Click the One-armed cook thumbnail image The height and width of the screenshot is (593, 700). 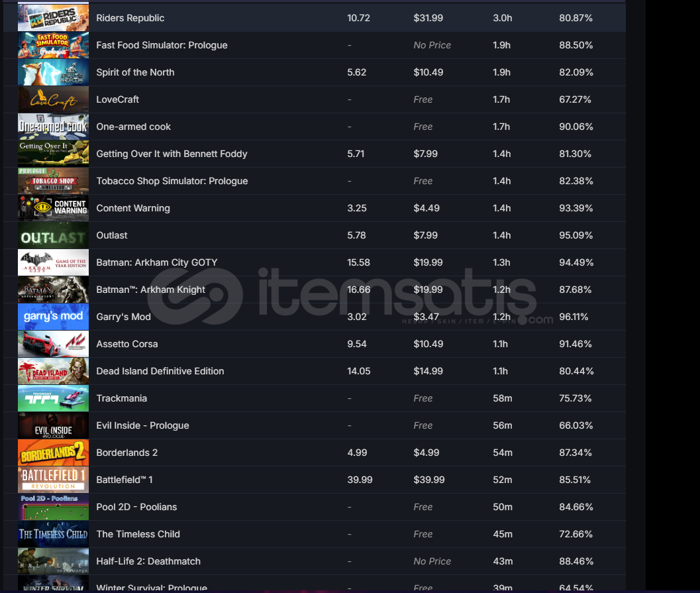coord(53,127)
